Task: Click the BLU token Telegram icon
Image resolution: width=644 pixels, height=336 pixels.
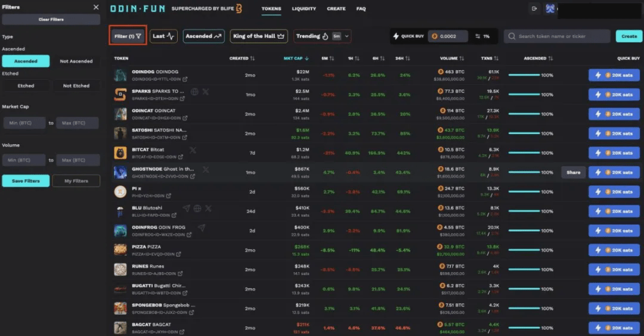Action: click(187, 209)
